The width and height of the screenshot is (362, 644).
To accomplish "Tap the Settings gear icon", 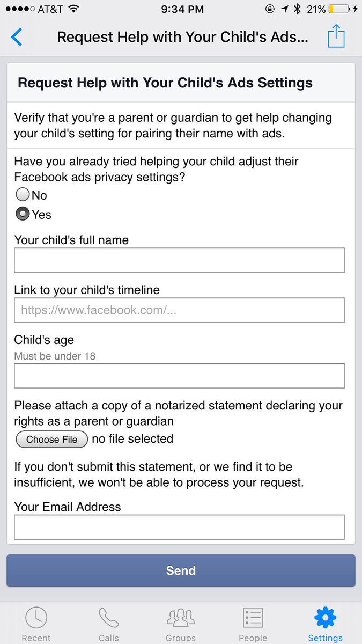I will pyautogui.click(x=325, y=618).
